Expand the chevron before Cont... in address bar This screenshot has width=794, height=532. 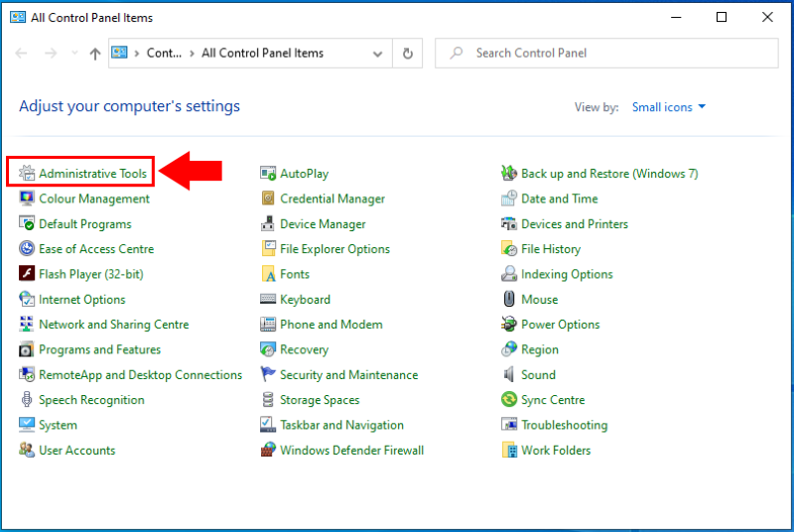tap(136, 54)
